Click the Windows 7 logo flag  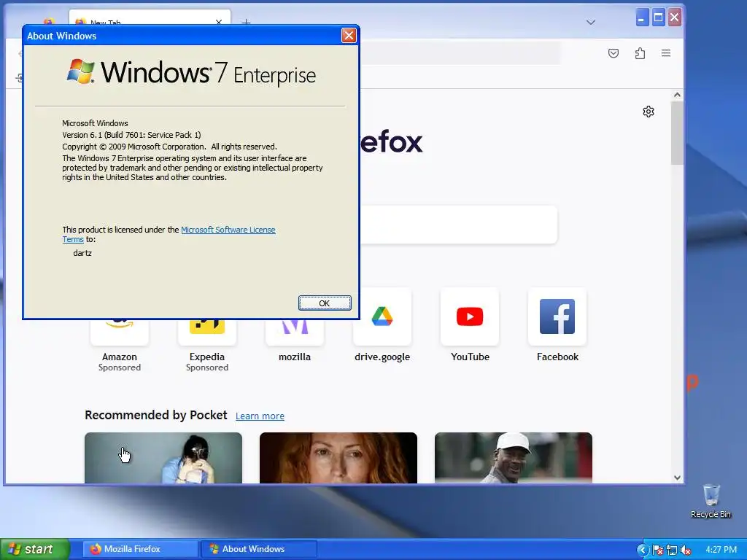pyautogui.click(x=80, y=71)
